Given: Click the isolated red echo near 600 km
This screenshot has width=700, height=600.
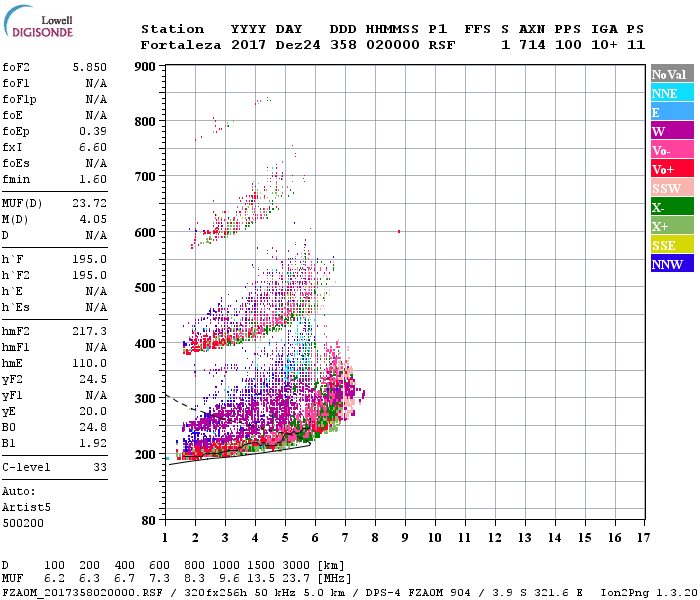Looking at the screenshot, I should coord(399,231).
